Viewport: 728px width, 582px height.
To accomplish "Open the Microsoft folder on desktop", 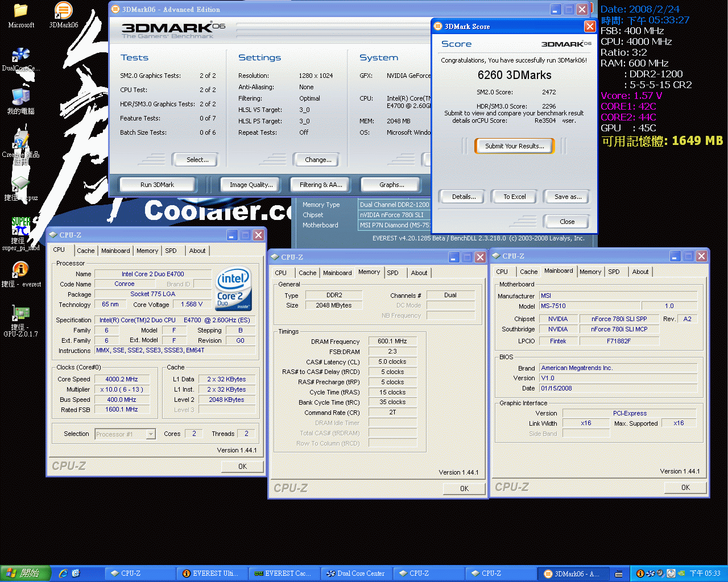I will pos(21,16).
